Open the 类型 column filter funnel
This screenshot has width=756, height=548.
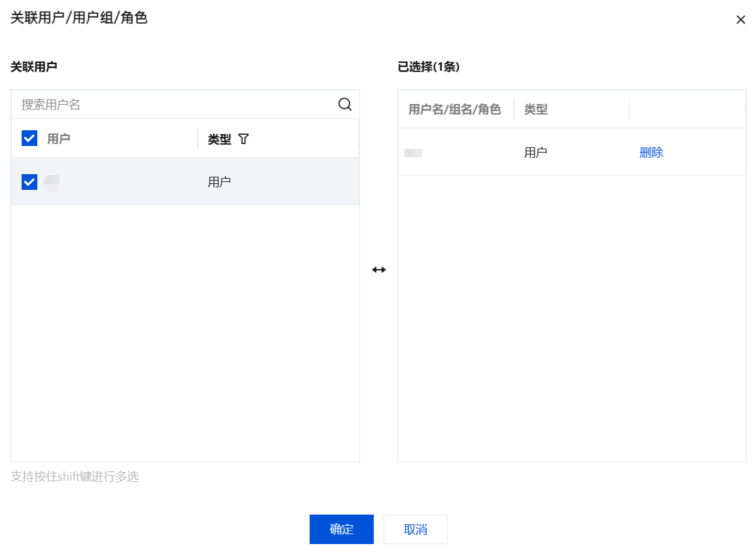[243, 139]
